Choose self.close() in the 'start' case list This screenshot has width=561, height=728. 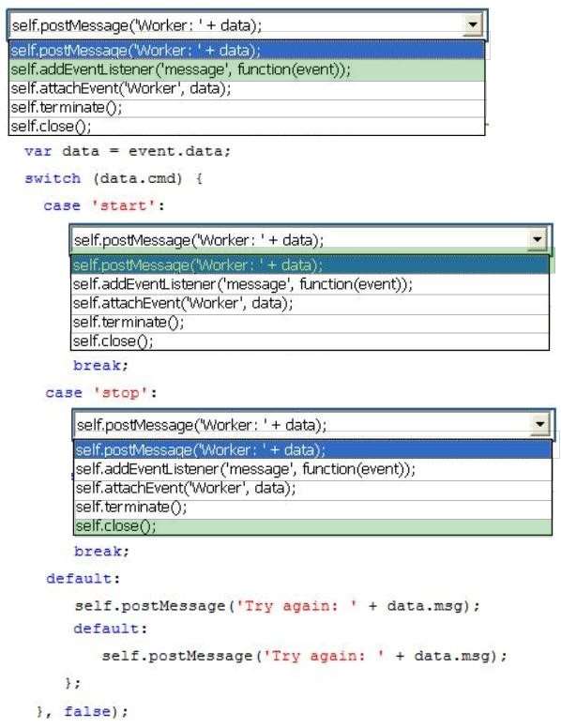[x=310, y=341]
